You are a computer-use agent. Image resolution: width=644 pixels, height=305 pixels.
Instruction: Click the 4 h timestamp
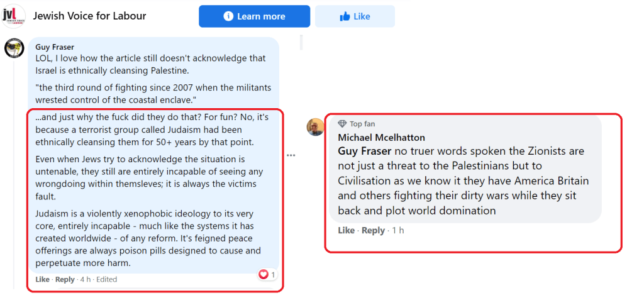point(85,279)
